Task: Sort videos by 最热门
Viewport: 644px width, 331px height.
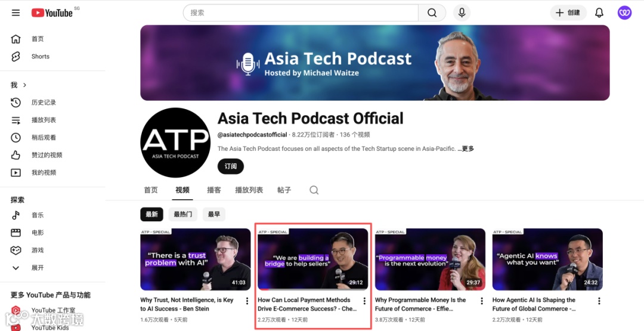Action: (x=183, y=214)
